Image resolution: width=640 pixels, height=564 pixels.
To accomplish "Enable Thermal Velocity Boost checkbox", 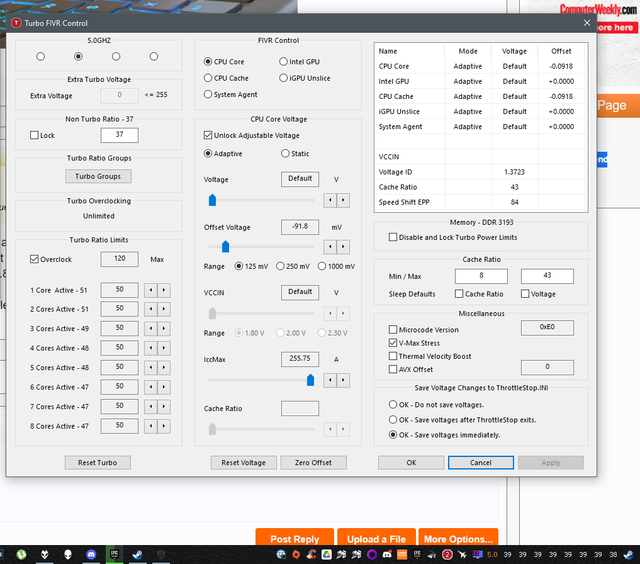I will 392,356.
